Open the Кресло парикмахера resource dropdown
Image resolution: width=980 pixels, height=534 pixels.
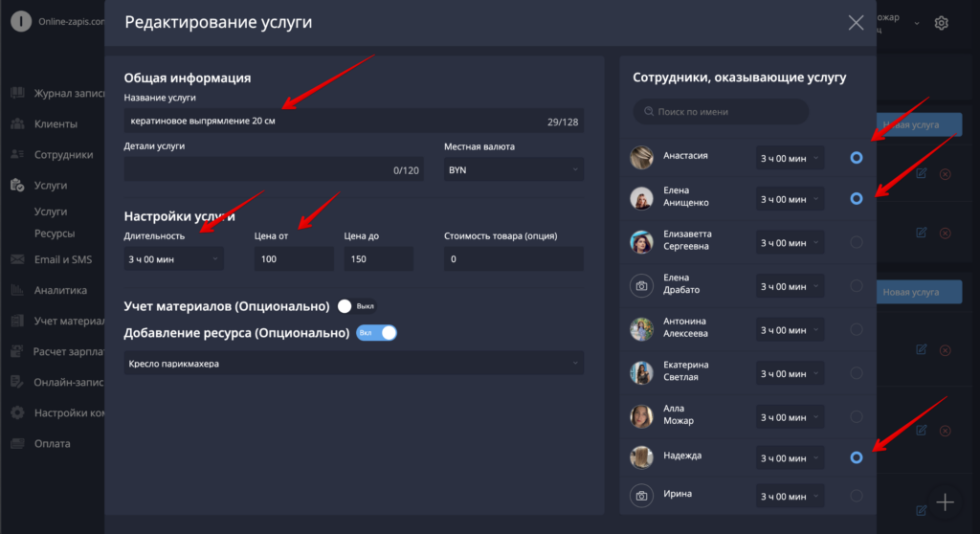pos(354,364)
